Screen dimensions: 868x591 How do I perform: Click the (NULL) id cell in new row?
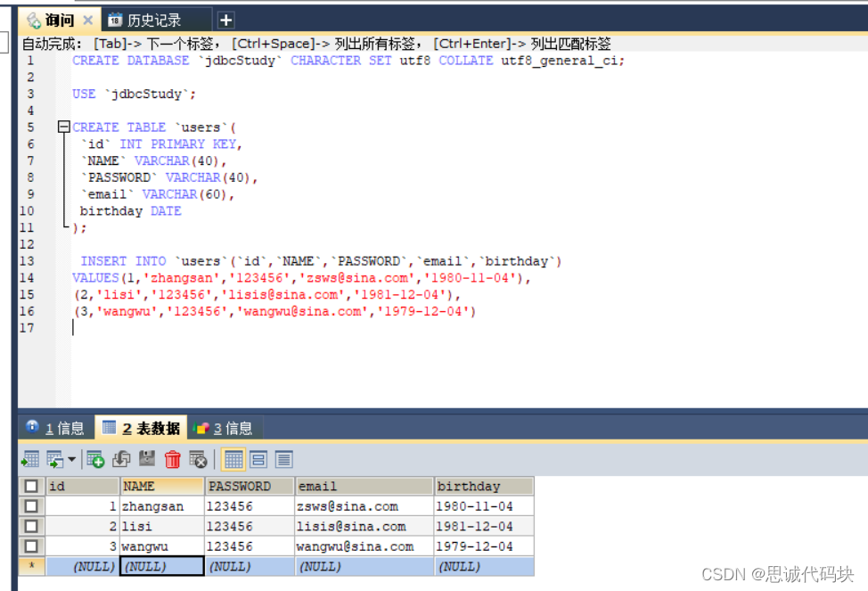(x=83, y=567)
